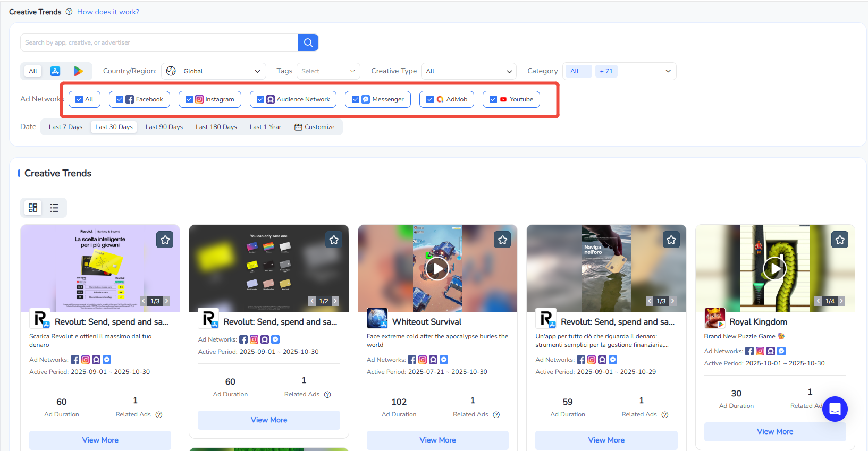Toggle the Instagram ad network checkbox

click(189, 99)
